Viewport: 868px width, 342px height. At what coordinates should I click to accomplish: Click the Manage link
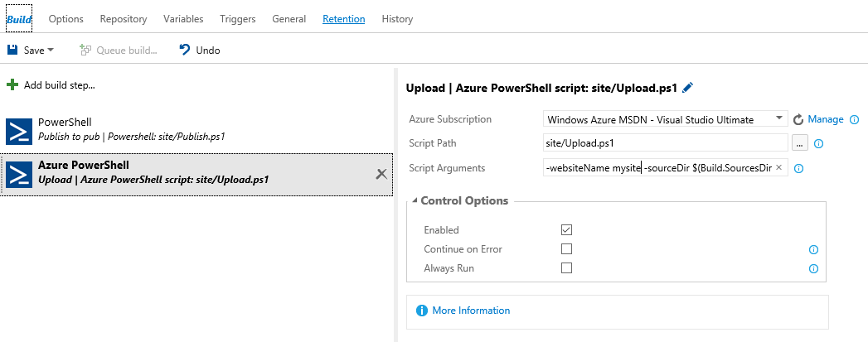pos(826,118)
